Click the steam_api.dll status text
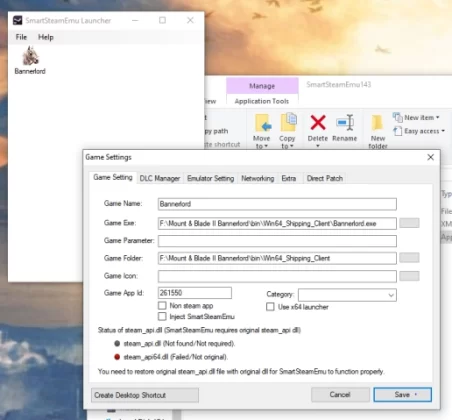Image resolution: width=452 pixels, height=420 pixels. point(179,343)
